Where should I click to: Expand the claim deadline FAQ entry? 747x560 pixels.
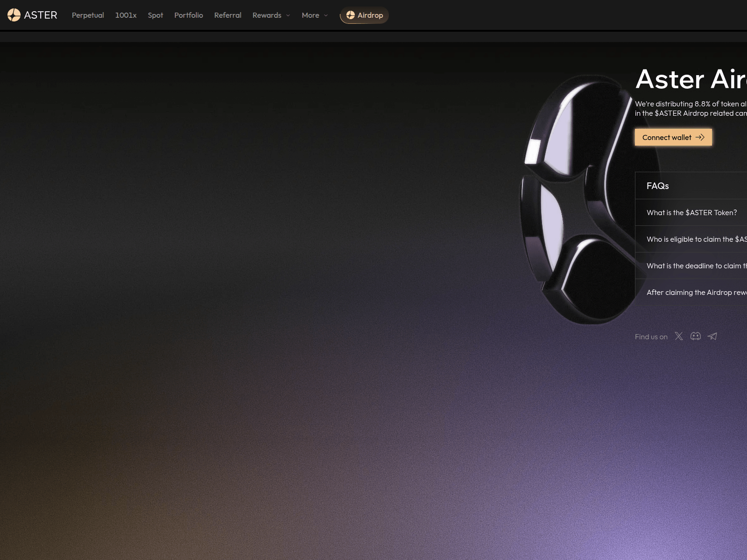(696, 266)
